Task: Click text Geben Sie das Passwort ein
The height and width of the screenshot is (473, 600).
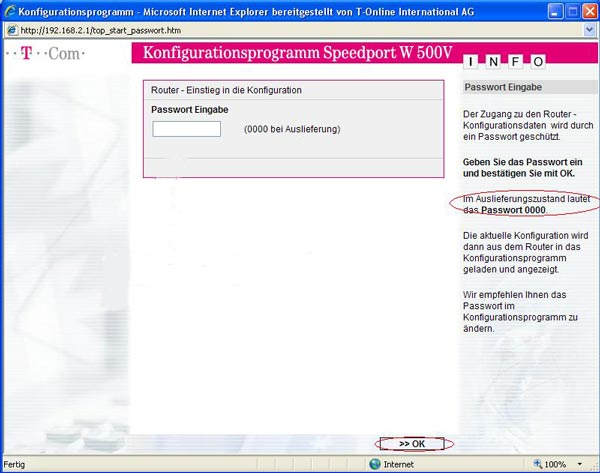Action: [x=522, y=162]
